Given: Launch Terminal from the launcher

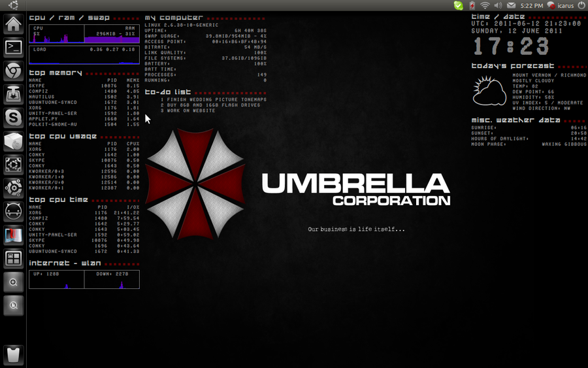Looking at the screenshot, I should click(13, 47).
